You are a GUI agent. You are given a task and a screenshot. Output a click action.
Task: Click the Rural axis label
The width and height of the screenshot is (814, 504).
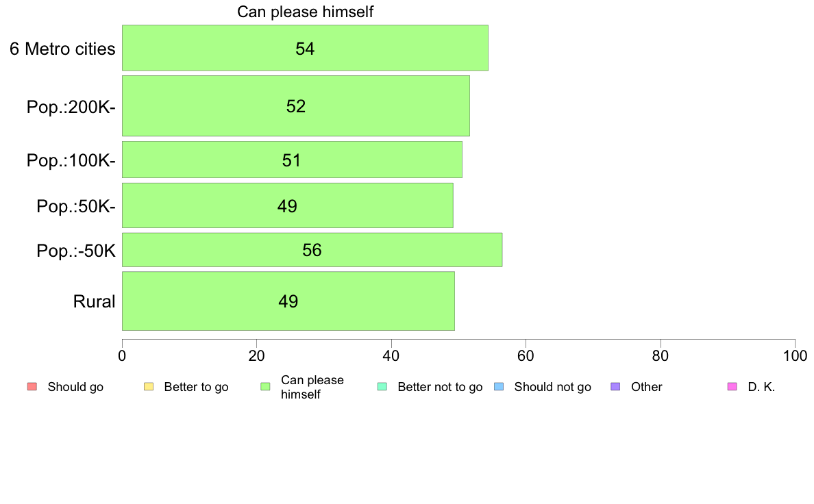click(94, 301)
